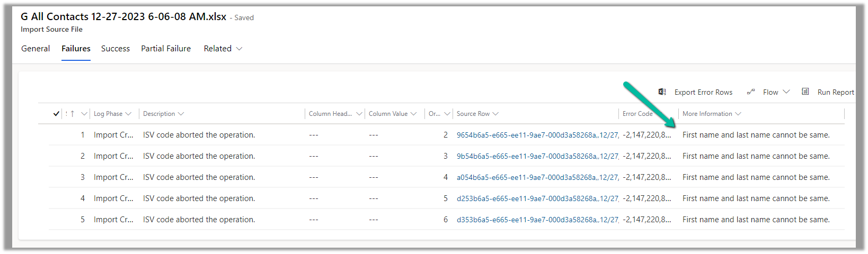Viewport: 868px width, 254px height.
Task: Click the Export Error Rows button
Action: click(x=703, y=92)
